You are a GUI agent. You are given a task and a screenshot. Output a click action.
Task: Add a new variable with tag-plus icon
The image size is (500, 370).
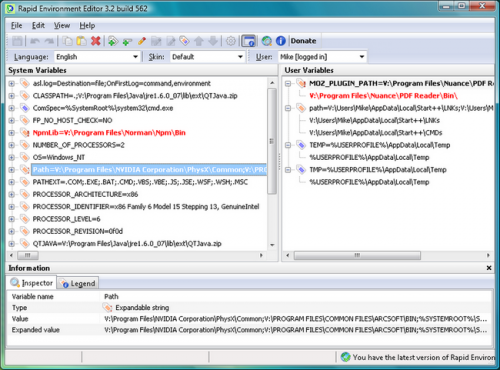tap(113, 41)
